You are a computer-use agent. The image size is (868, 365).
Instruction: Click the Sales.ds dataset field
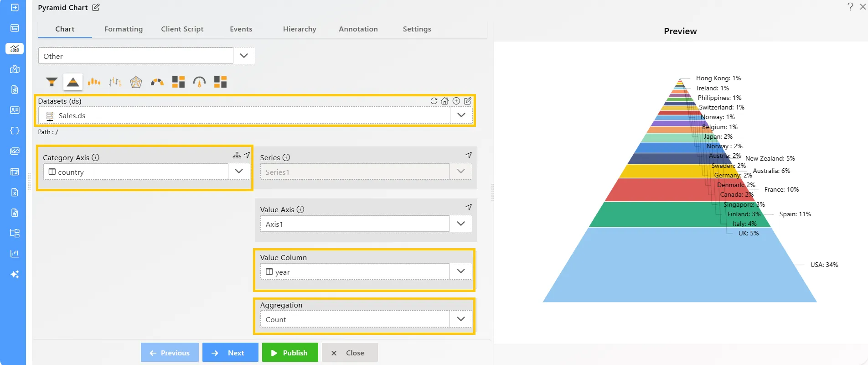[244, 115]
